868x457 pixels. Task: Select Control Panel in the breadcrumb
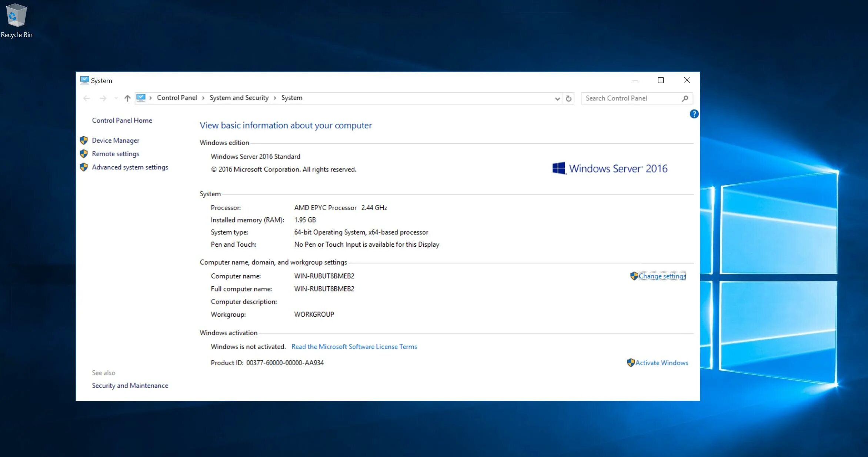click(x=177, y=98)
